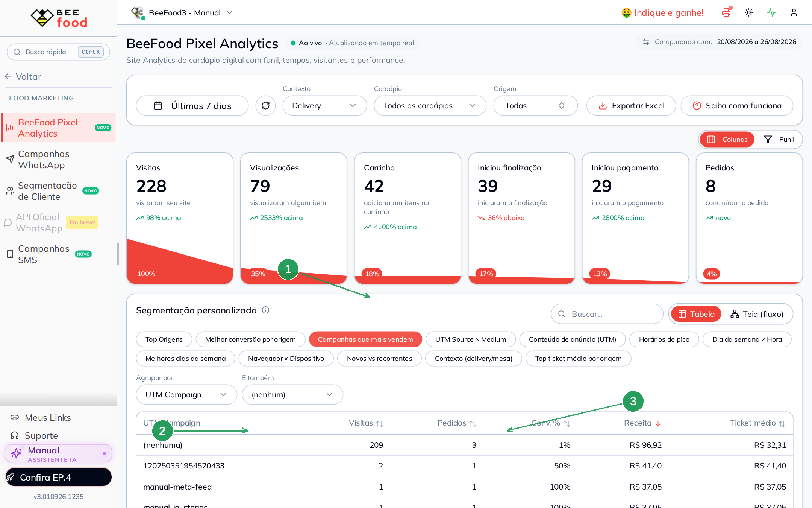Screen dimensions: 812x508
Task: Open the user profile icon
Action: (794, 12)
